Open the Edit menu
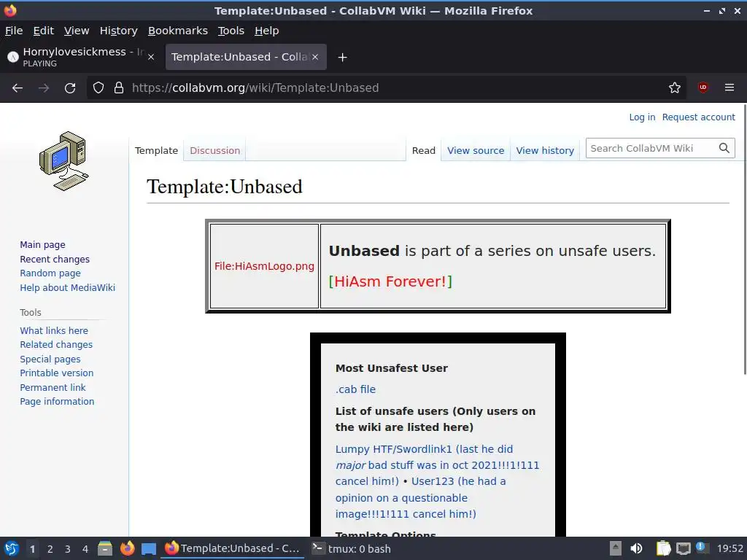 pyautogui.click(x=43, y=31)
